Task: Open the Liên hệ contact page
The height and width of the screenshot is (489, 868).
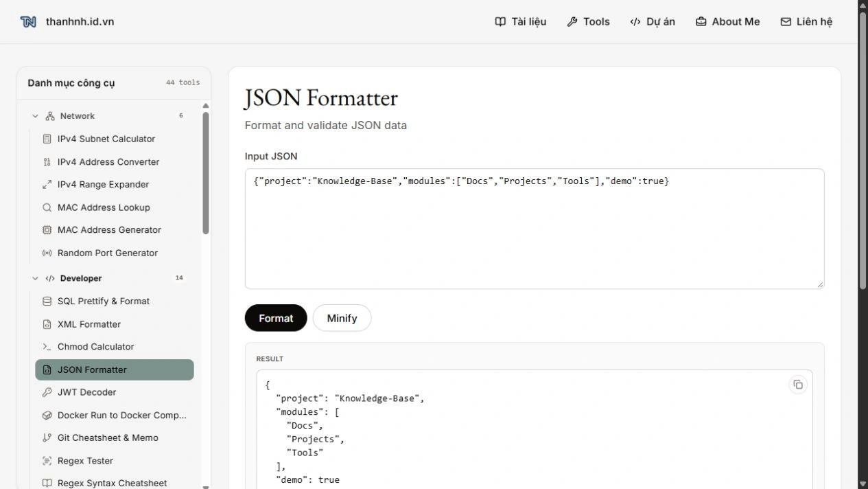Action: coord(806,22)
